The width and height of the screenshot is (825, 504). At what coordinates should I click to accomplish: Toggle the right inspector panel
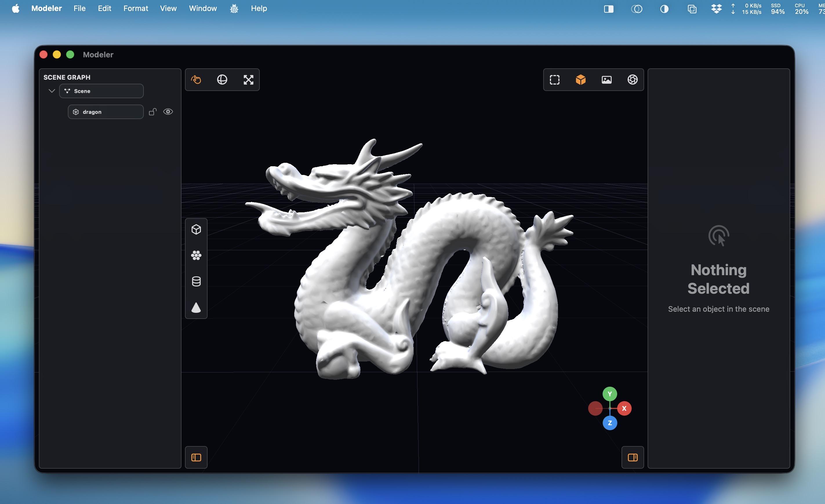click(633, 457)
